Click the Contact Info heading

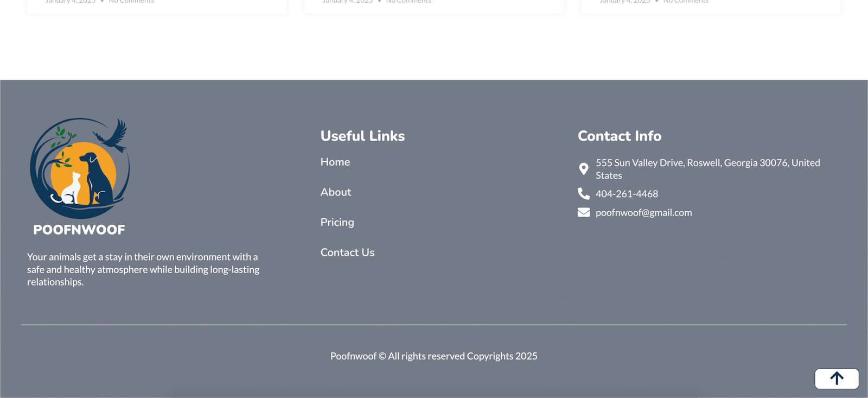click(x=620, y=136)
